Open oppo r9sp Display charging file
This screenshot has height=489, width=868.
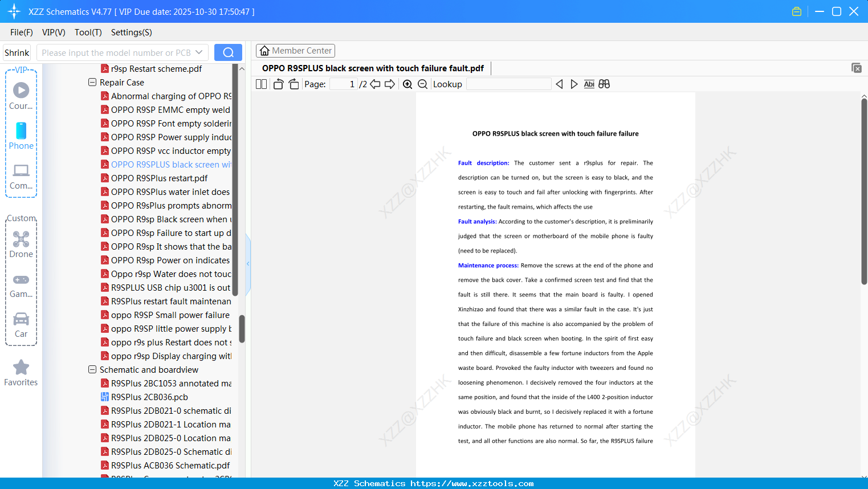166,356
